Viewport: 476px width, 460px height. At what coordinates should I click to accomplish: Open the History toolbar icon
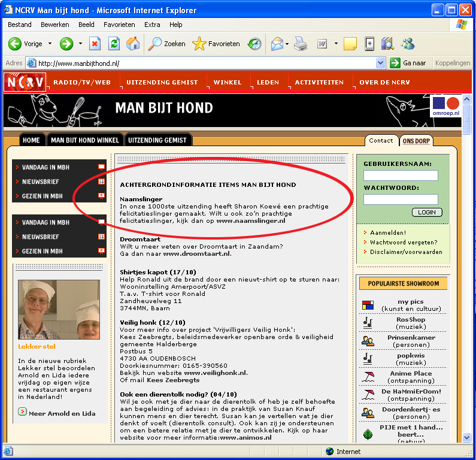[254, 44]
